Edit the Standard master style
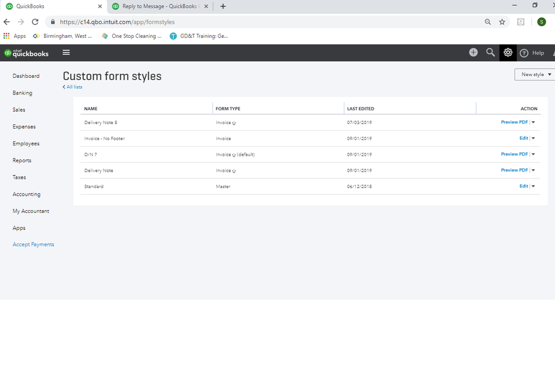Viewport: 555px width, 392px height. pyautogui.click(x=523, y=186)
